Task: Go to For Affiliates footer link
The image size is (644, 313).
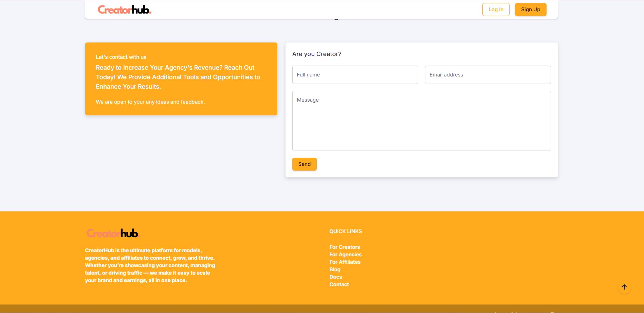Action: [345, 262]
